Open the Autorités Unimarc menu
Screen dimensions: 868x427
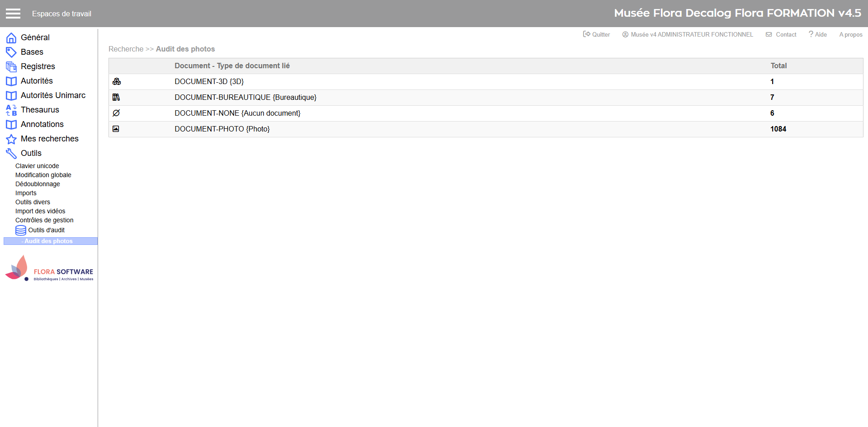click(53, 95)
